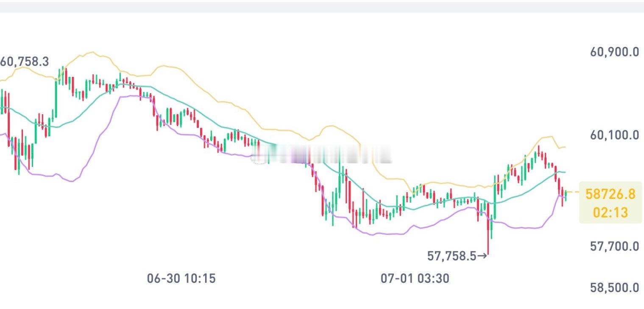Image resolution: width=644 pixels, height=309 pixels.
Task: Click the 58726.8 current price tag
Action: click(611, 194)
